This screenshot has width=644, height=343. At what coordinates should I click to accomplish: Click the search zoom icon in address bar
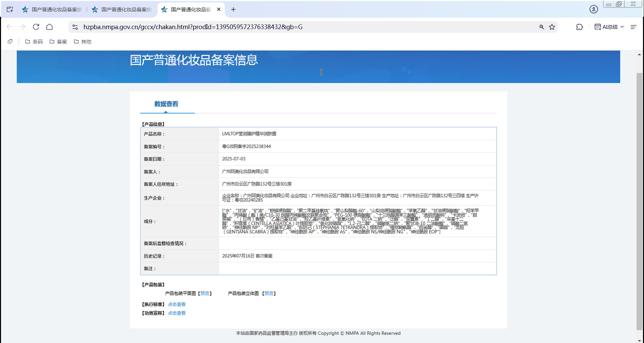[542, 27]
